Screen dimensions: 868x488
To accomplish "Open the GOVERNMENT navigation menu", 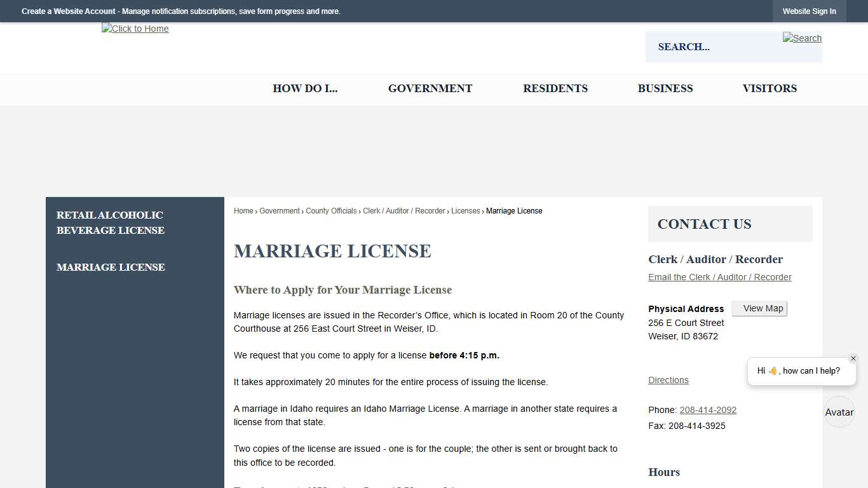I will [430, 88].
